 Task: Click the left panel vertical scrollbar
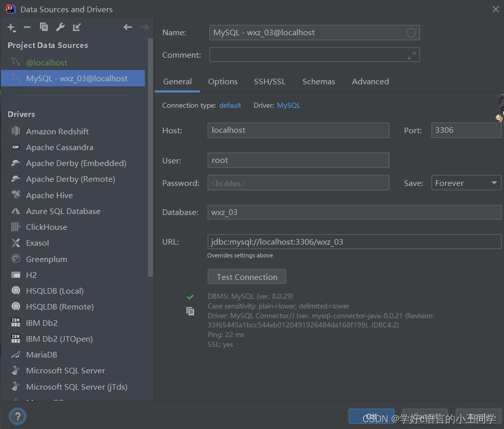pyautogui.click(x=150, y=157)
